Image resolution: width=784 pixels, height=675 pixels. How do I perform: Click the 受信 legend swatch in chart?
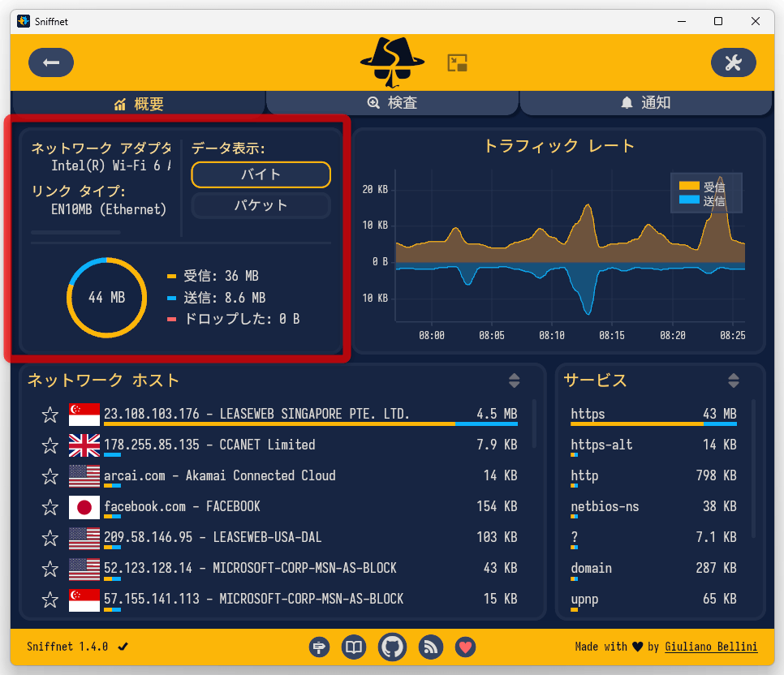pyautogui.click(x=689, y=186)
